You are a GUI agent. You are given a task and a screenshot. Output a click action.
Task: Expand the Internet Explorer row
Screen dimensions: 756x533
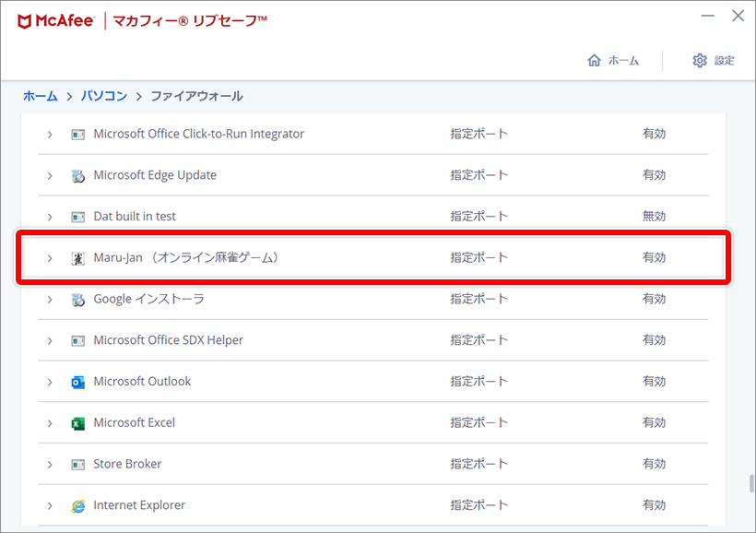(50, 506)
